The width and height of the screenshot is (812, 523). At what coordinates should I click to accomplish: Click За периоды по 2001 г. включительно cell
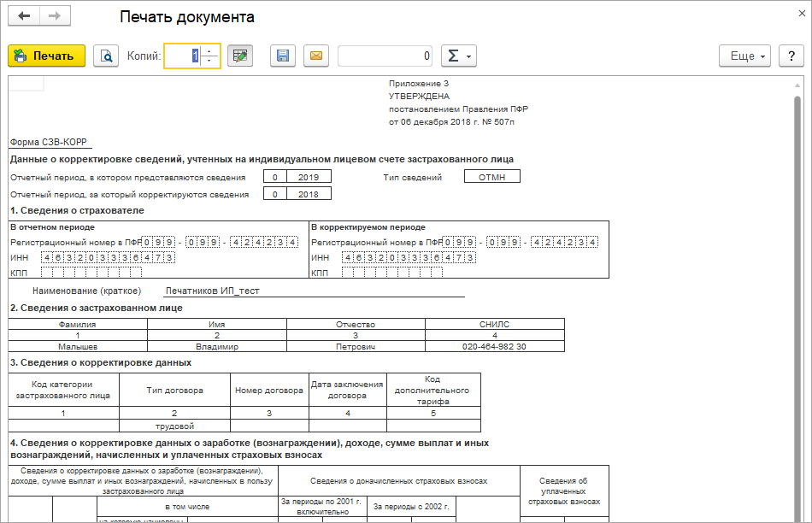[x=322, y=507]
